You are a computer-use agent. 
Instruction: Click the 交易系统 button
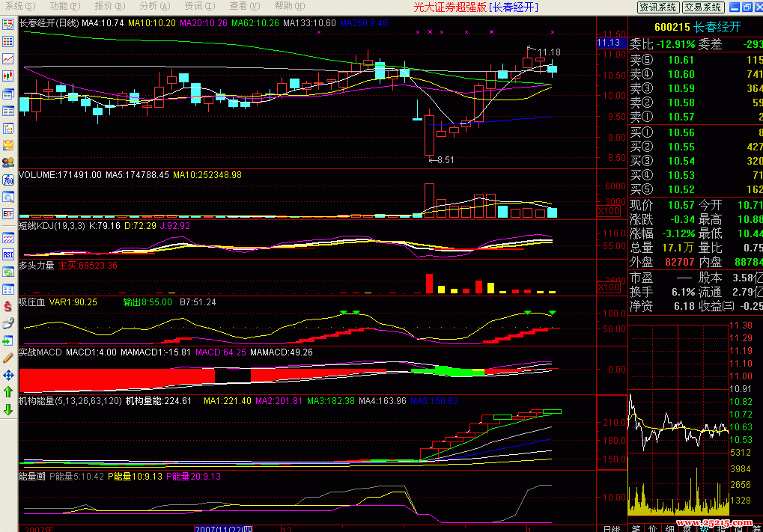tap(703, 7)
